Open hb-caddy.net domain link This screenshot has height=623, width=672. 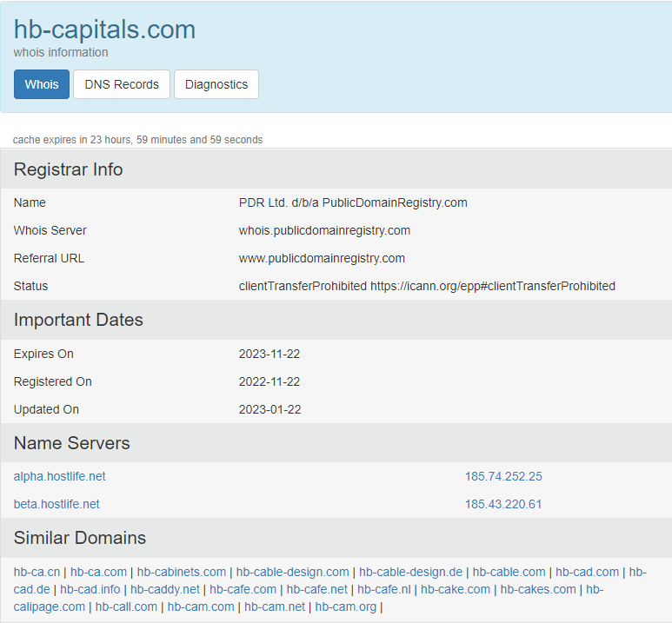[165, 590]
